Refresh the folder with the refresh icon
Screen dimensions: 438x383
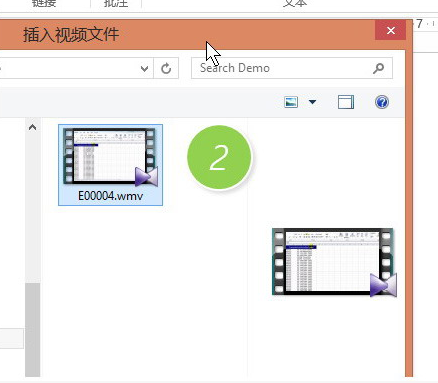coord(166,68)
